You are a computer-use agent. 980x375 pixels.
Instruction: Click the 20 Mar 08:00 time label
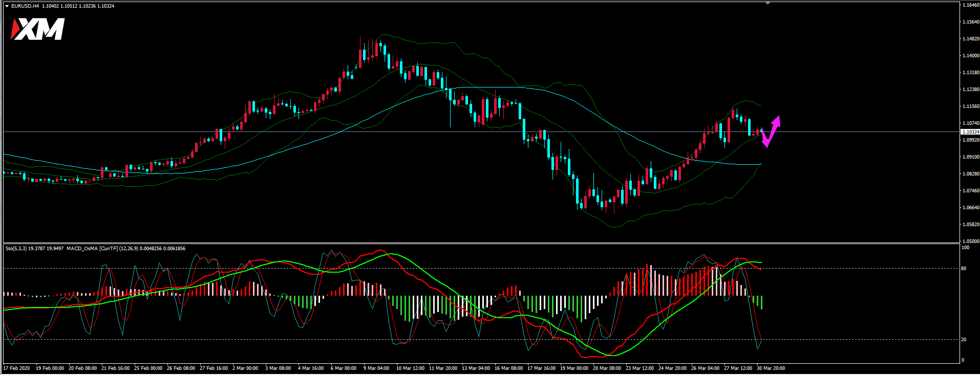tap(607, 368)
